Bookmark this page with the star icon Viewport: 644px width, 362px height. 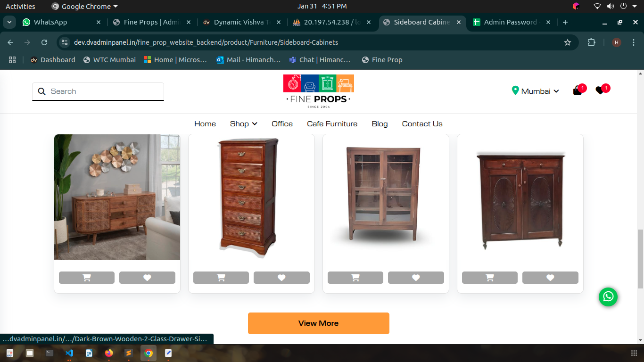[568, 42]
